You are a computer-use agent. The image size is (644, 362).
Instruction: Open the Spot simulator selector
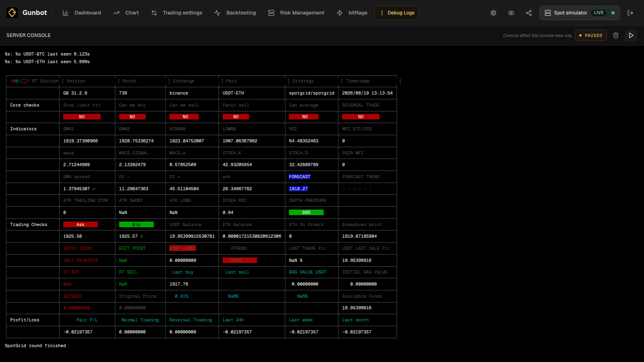[579, 13]
